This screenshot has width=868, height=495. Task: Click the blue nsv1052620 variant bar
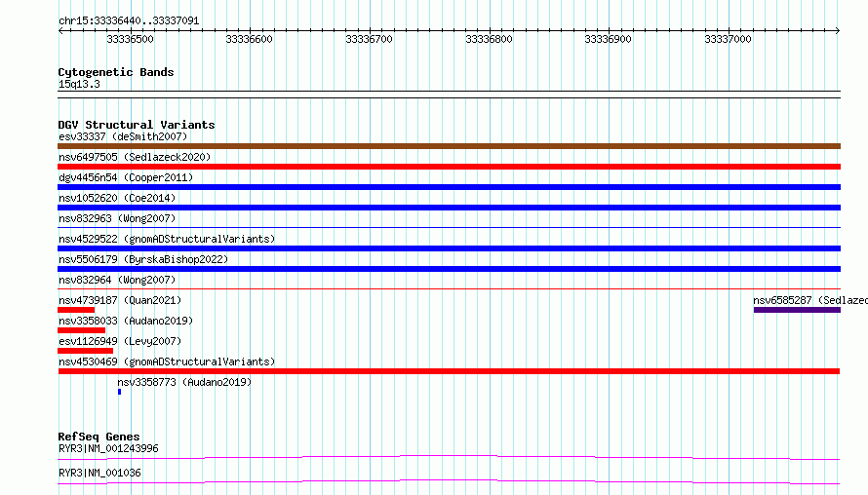(449, 208)
